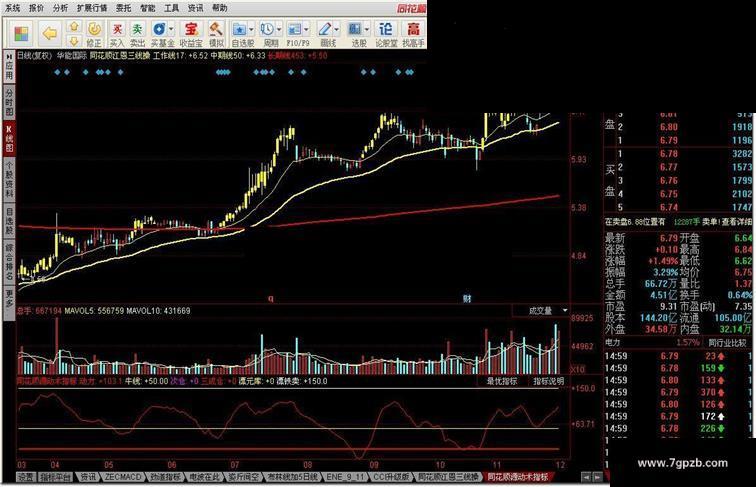Open the 帮助 menu
The width and height of the screenshot is (756, 487).
click(219, 8)
